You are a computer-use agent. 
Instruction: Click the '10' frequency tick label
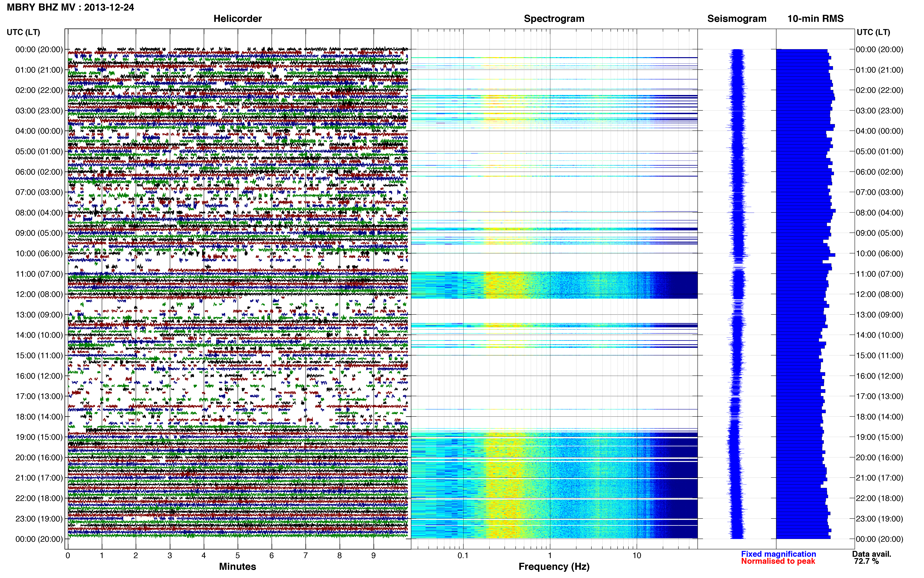point(637,555)
